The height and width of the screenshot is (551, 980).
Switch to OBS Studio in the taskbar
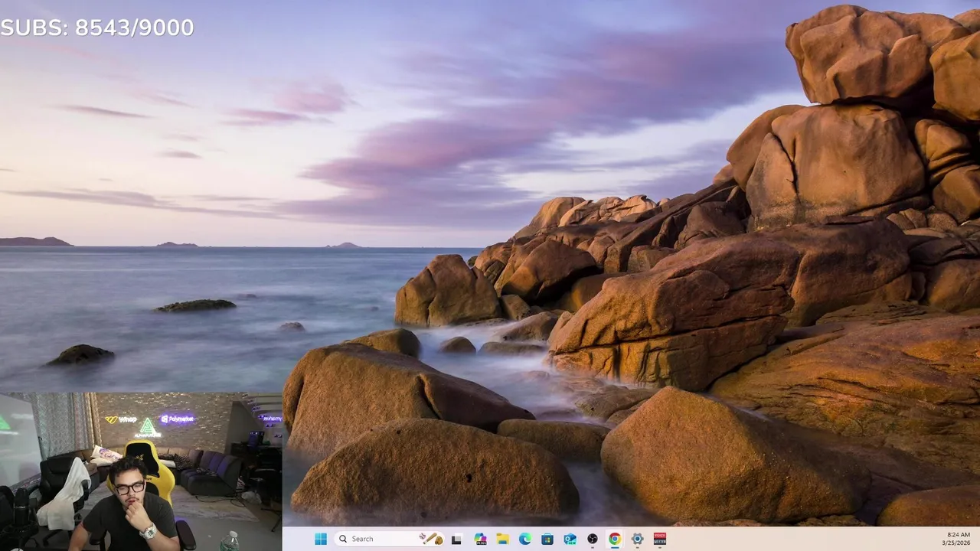pos(592,539)
